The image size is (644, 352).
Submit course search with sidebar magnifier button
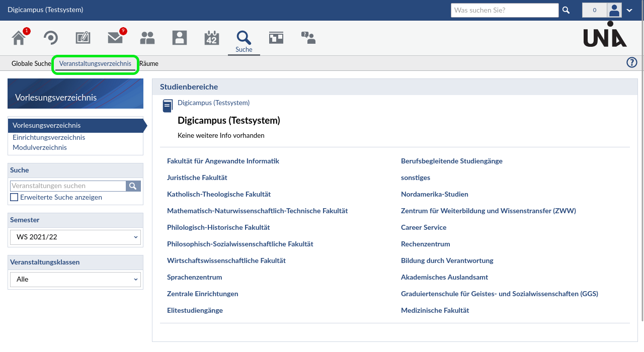coord(133,186)
